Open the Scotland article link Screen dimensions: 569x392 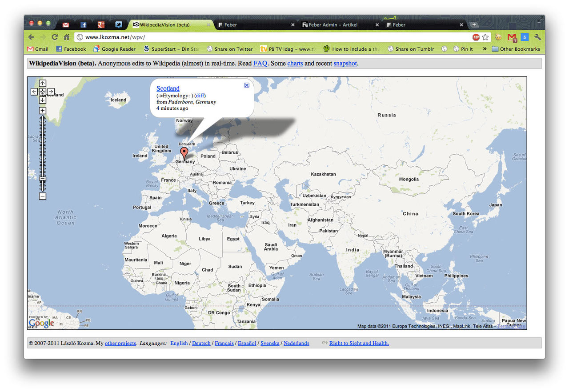pos(168,88)
